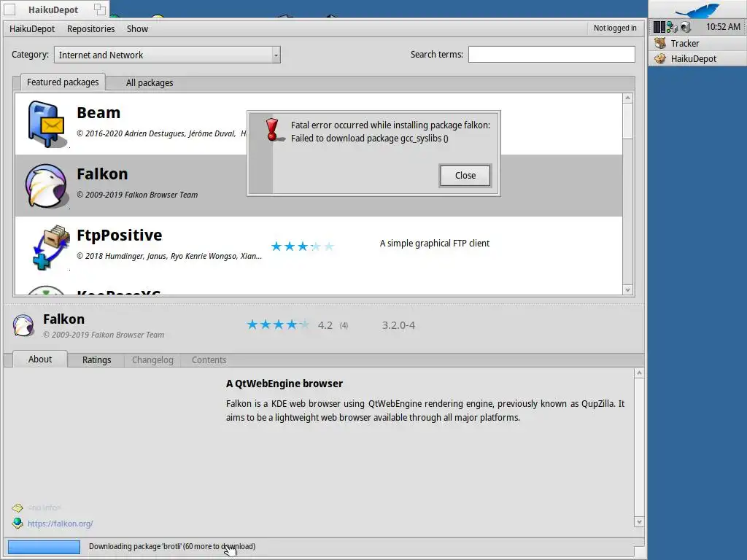Open the Repositories menu

(x=90, y=28)
